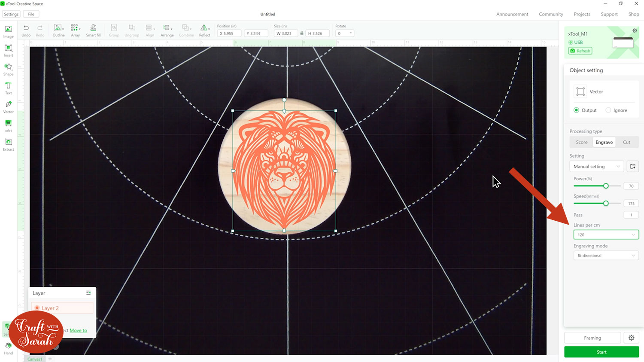Click the Extract tool

tap(8, 145)
